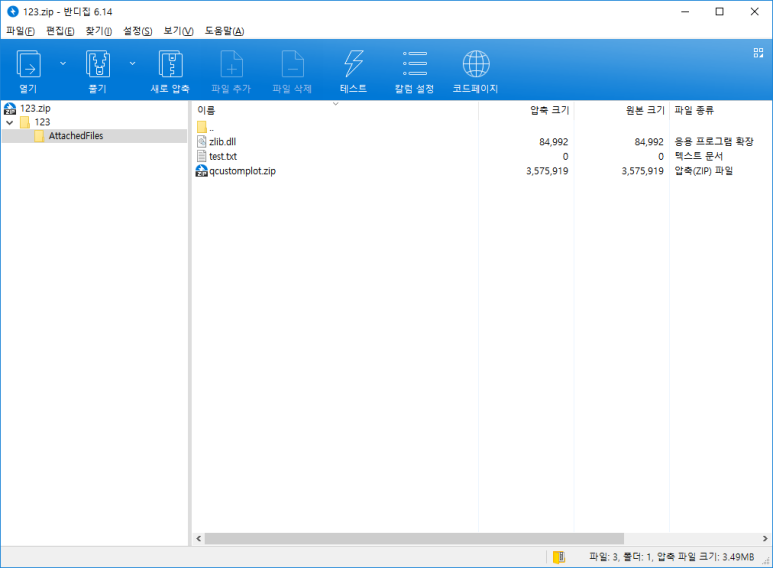
Task: Sort by 압축 크기 column header
Action: [x=548, y=110]
